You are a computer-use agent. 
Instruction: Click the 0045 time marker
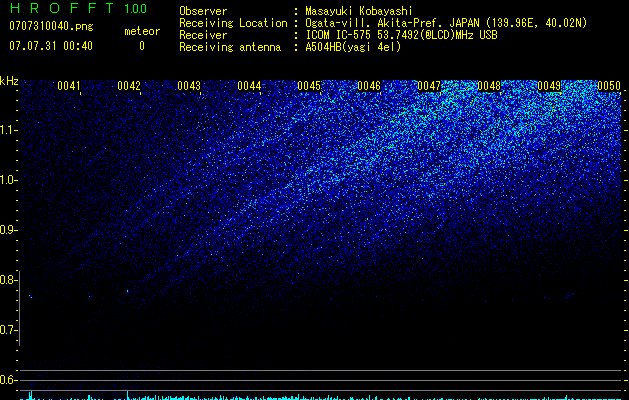click(x=309, y=86)
